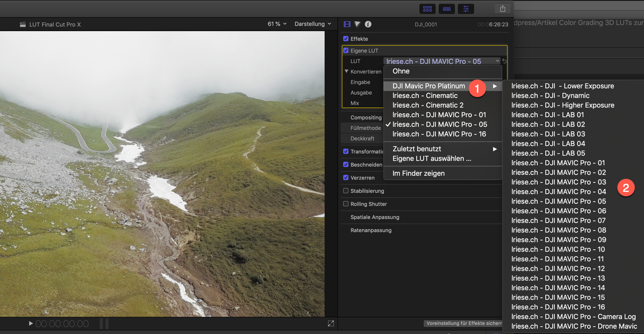Select submenu DJI MAVIC Pro - 02
This screenshot has width=644, height=334.
point(573,173)
